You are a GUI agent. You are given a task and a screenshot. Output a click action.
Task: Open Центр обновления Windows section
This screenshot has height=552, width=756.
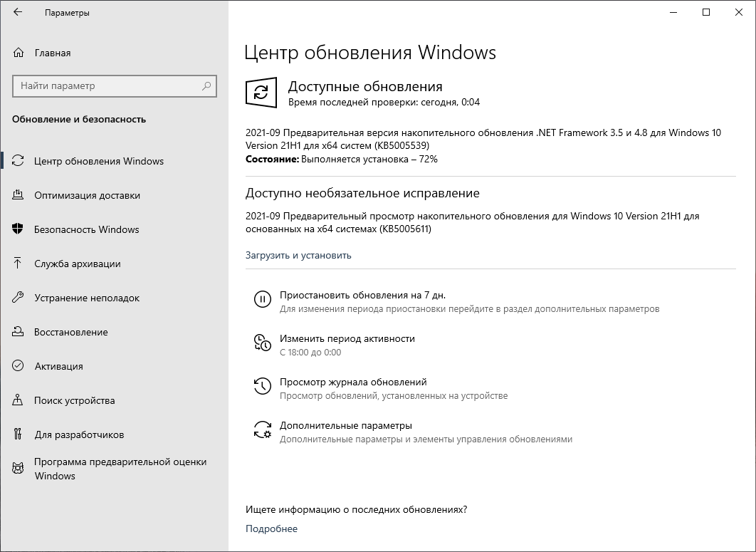99,161
